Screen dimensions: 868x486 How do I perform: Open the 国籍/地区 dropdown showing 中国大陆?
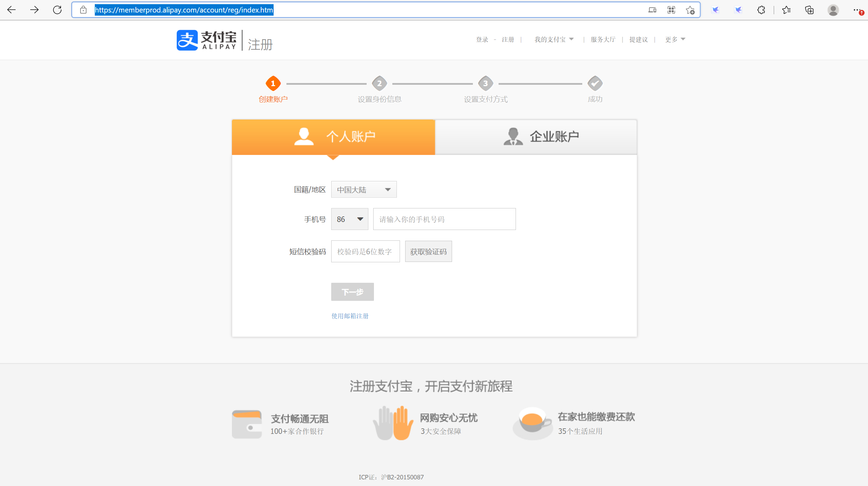(363, 189)
